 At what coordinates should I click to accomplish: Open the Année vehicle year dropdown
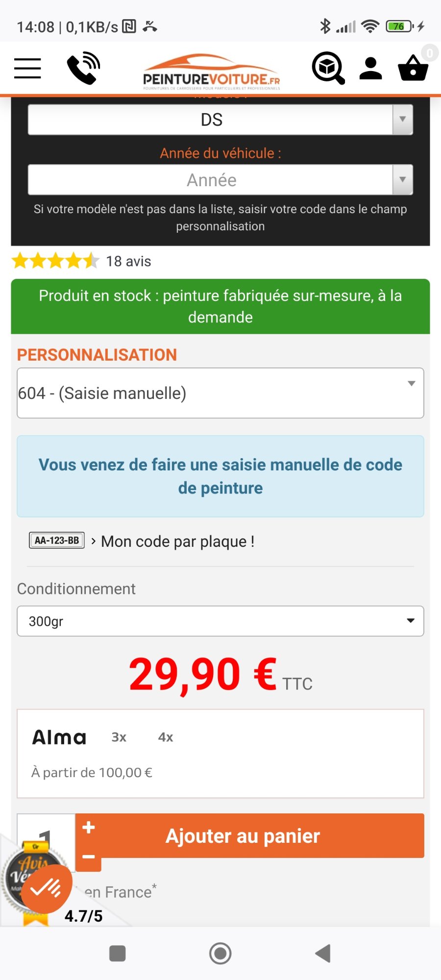pyautogui.click(x=220, y=180)
